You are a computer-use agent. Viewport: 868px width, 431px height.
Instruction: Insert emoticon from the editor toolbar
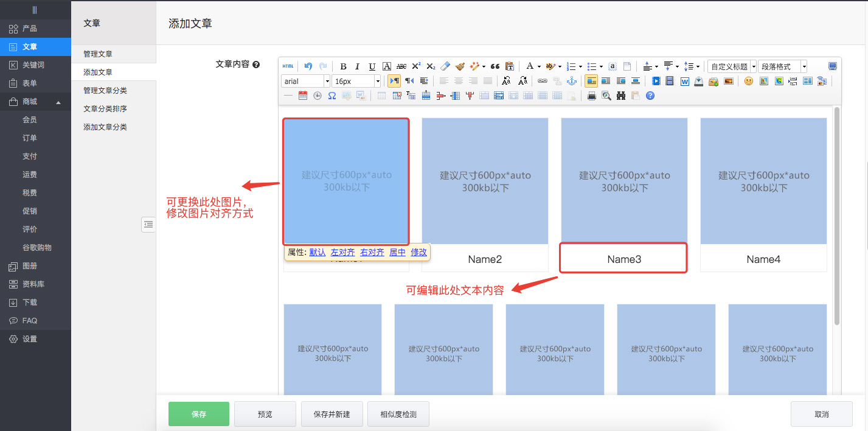click(749, 81)
